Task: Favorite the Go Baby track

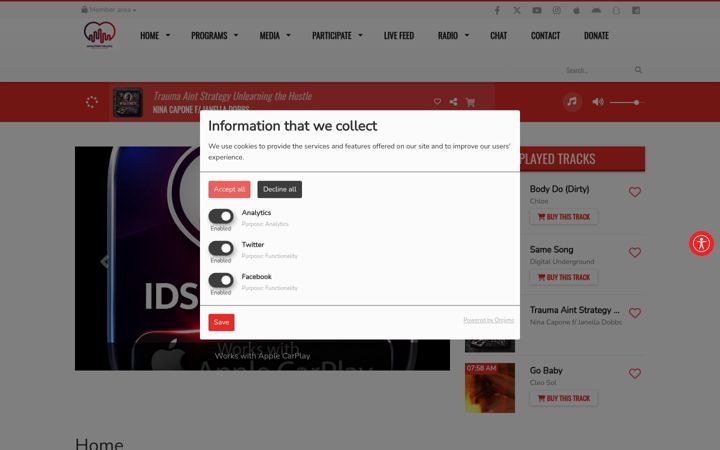Action: pos(635,373)
